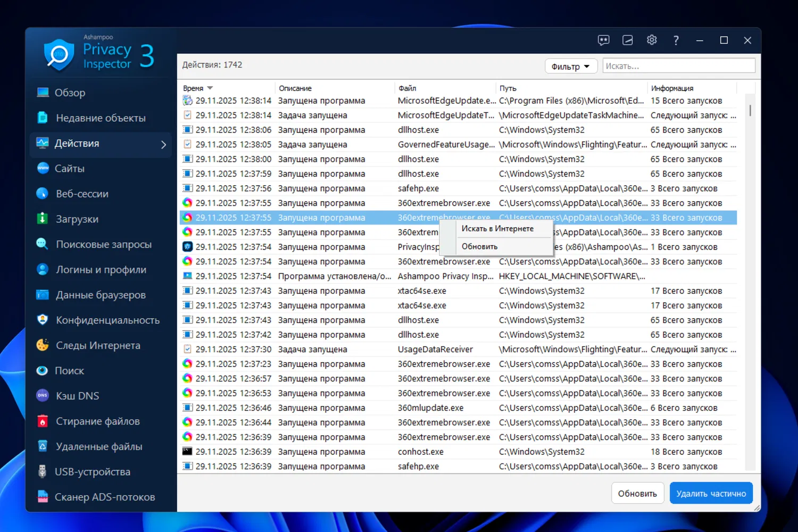Open Сканер ADS-потоков icon
This screenshot has width=798, height=532.
43,497
